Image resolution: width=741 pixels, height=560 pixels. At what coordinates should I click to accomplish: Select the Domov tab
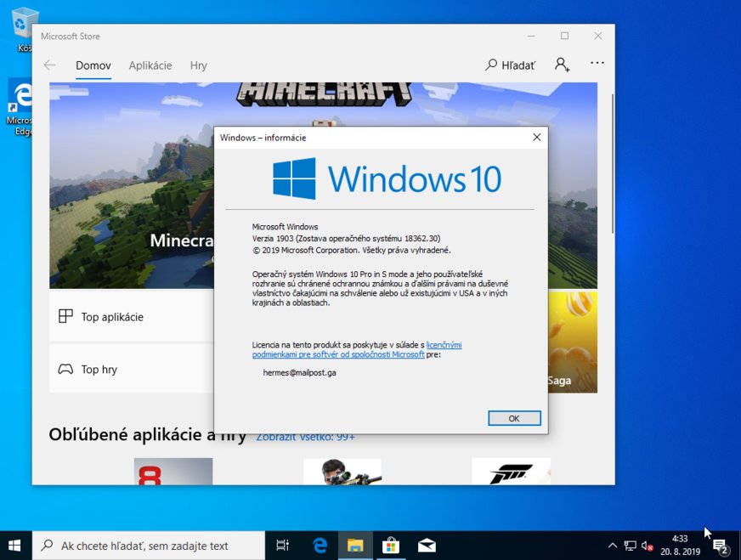point(93,65)
